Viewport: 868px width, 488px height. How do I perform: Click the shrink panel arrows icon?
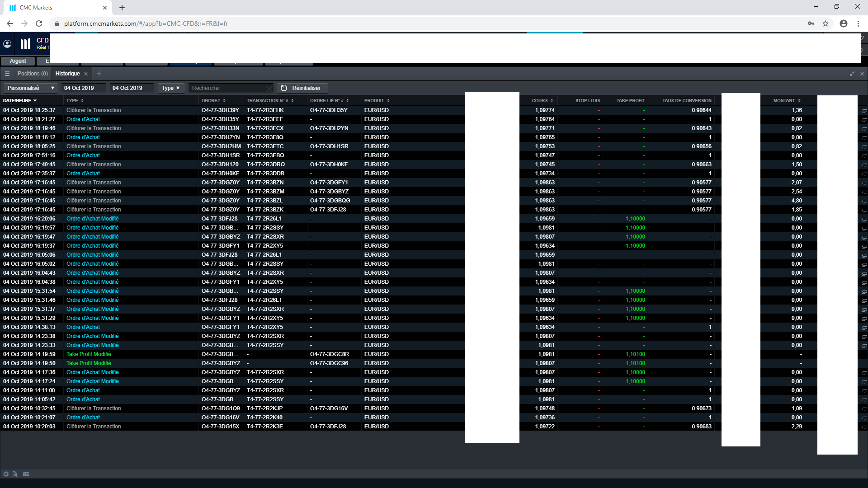tap(852, 74)
